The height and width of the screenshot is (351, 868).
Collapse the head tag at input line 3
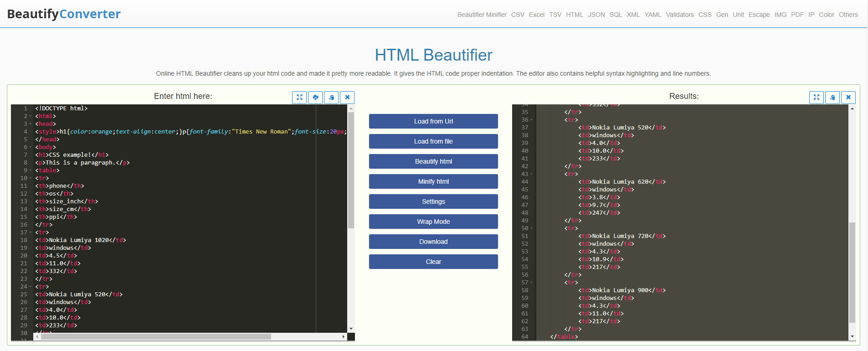point(31,124)
